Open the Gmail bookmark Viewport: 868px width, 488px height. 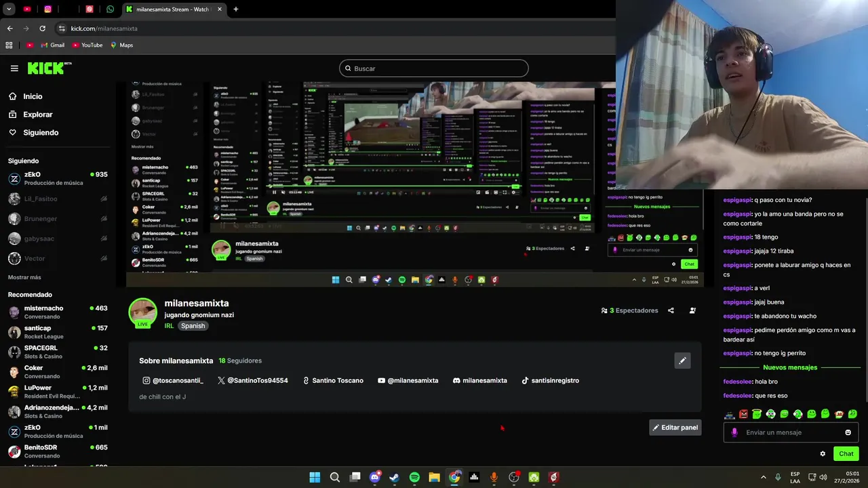point(52,45)
